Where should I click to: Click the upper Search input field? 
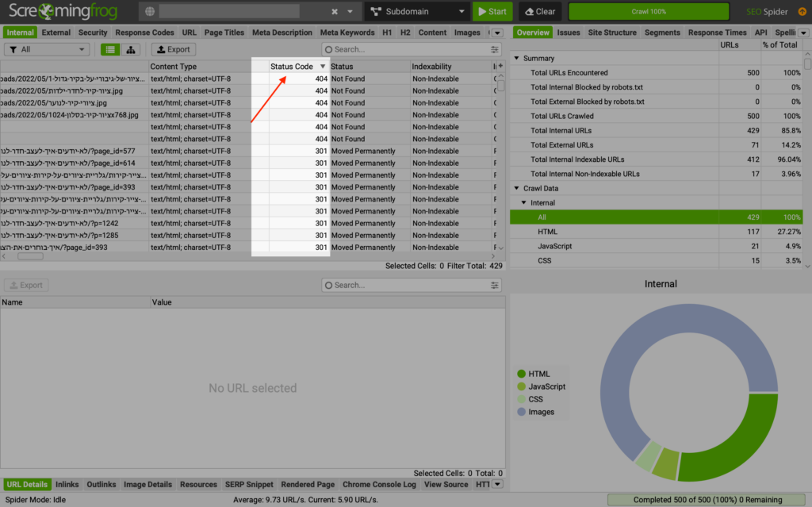tap(407, 49)
